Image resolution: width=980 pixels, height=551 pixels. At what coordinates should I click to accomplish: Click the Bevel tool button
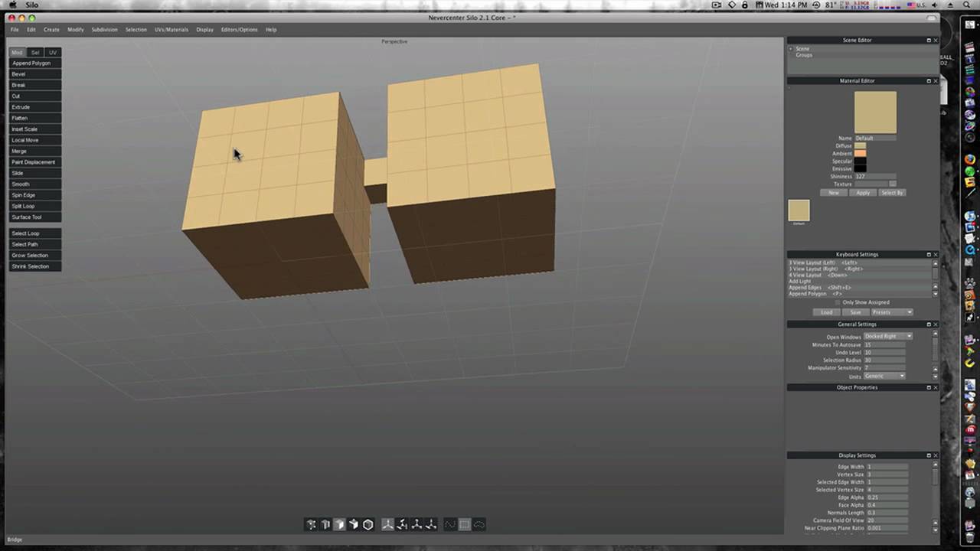coord(35,74)
